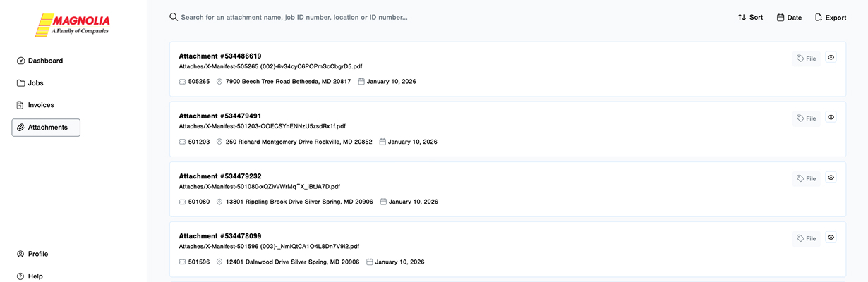Open the Sort options
868x282 pixels.
point(750,18)
